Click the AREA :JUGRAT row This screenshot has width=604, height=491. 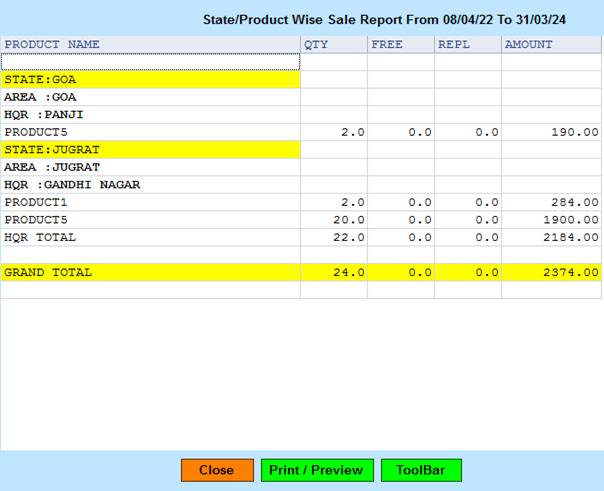coord(47,167)
